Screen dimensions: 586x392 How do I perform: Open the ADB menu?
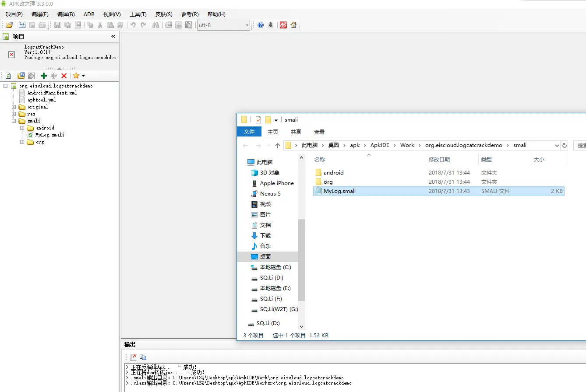pos(89,14)
